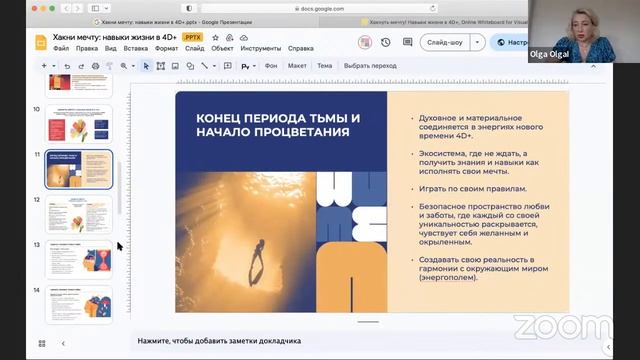Insert an image from the toolbar
Screen dimensions: 640x360
pyautogui.click(x=175, y=66)
